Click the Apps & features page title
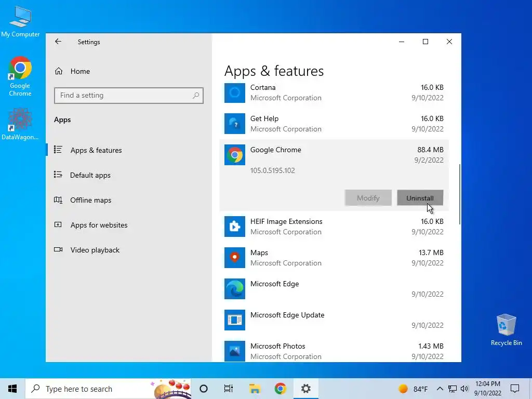The width and height of the screenshot is (532, 399). (274, 71)
